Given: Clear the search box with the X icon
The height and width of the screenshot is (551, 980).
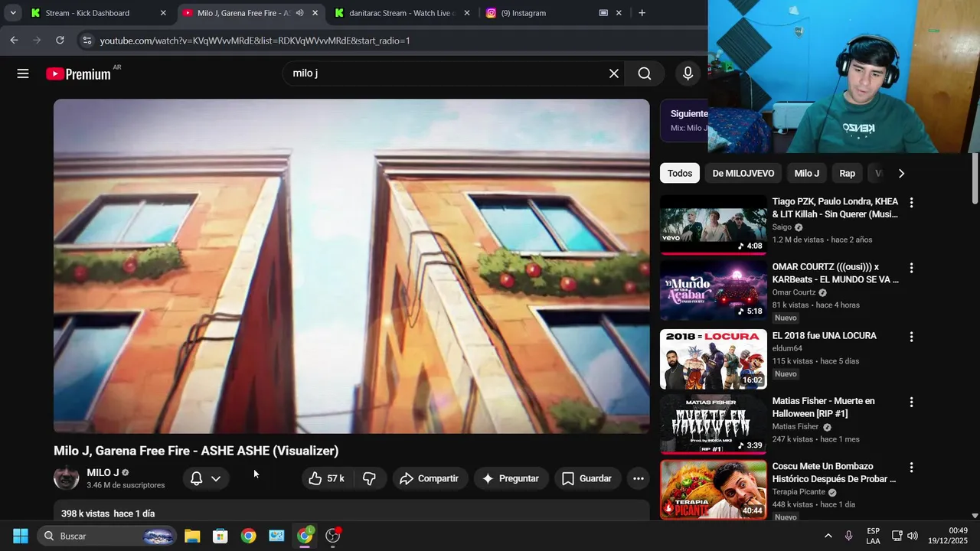Looking at the screenshot, I should 613,73.
